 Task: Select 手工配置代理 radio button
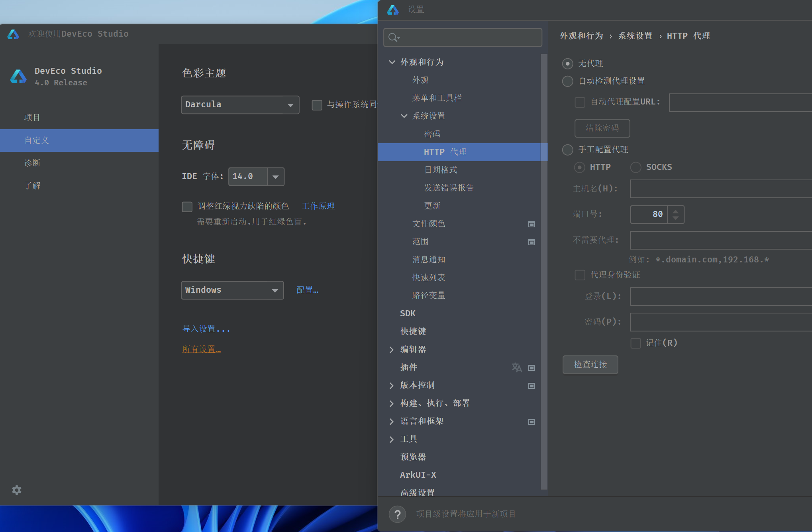[568, 150]
